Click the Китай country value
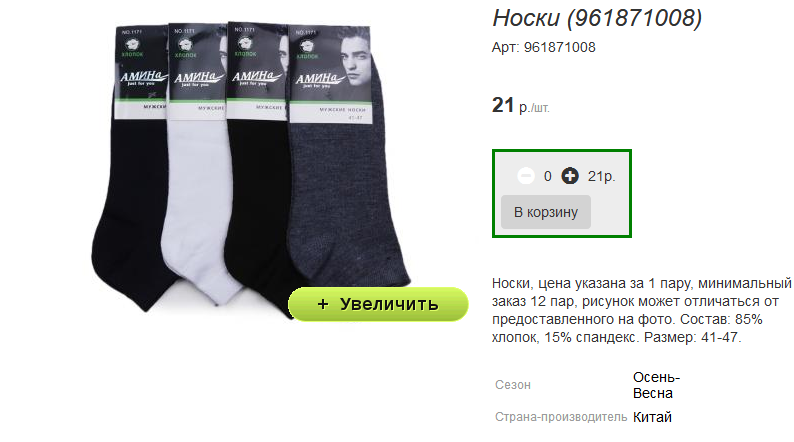794x442 pixels. [652, 417]
